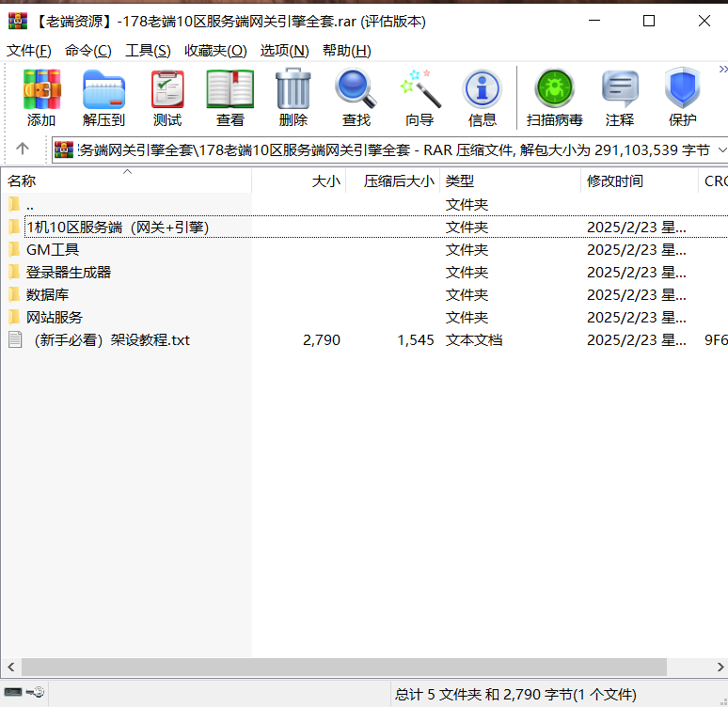The height and width of the screenshot is (707, 728).
Task: Click the Add (添加) toolbar icon
Action: point(41,98)
